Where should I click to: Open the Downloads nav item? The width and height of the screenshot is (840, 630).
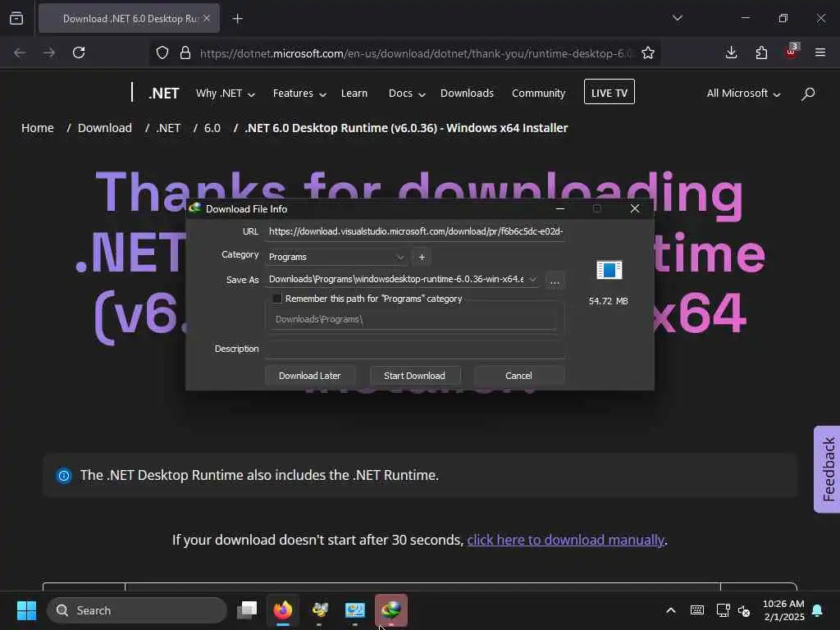[x=467, y=94]
